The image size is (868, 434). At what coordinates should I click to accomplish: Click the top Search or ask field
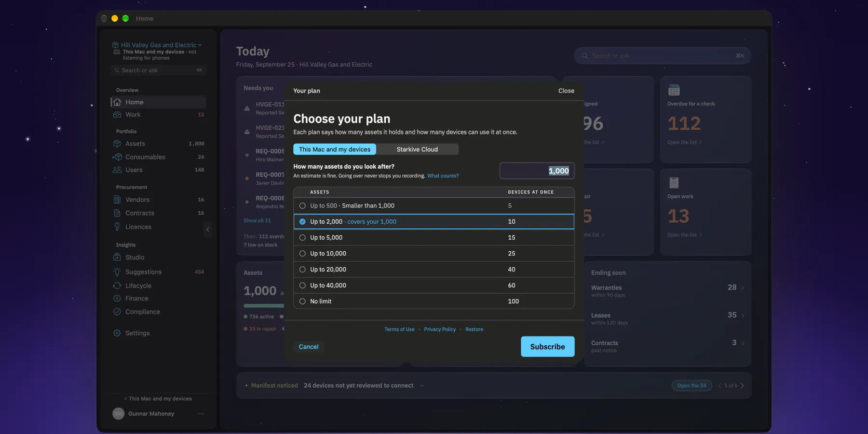coord(663,56)
